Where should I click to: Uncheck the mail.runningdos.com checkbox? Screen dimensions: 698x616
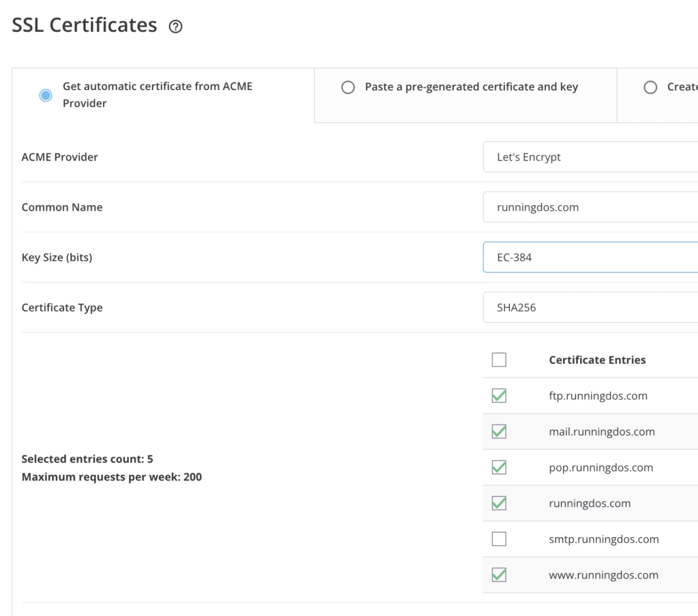tap(499, 431)
